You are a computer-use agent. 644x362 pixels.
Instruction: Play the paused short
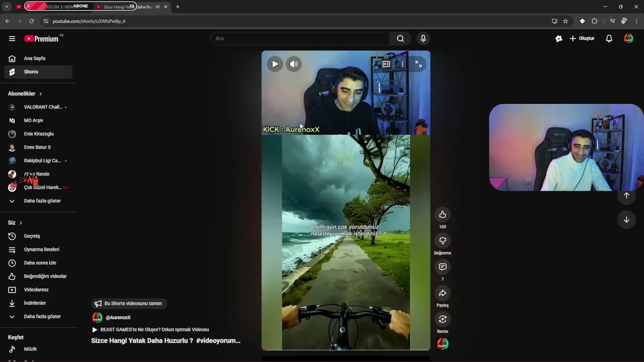click(x=275, y=64)
